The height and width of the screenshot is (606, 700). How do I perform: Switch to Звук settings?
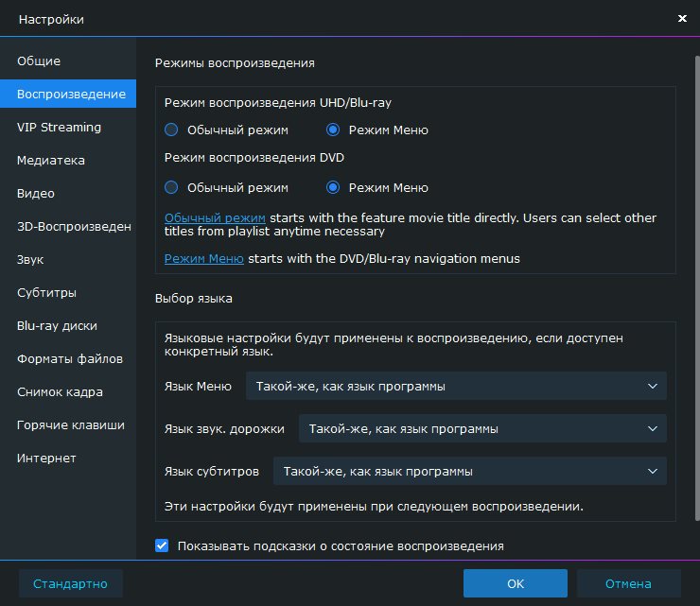pos(68,259)
